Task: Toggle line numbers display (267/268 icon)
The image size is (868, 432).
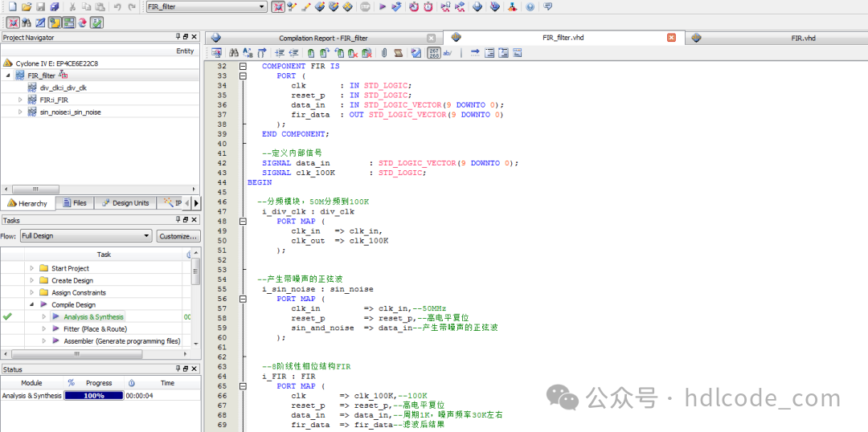Action: pyautogui.click(x=434, y=53)
